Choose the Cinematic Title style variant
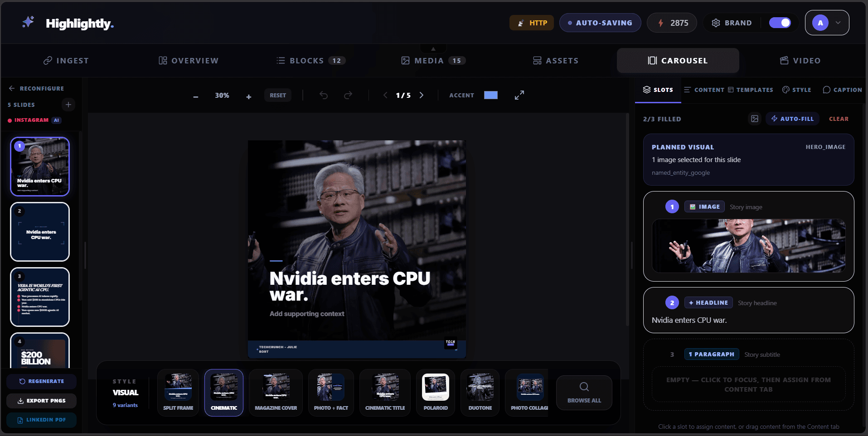Screen dimensions: 868x436 pyautogui.click(x=385, y=393)
